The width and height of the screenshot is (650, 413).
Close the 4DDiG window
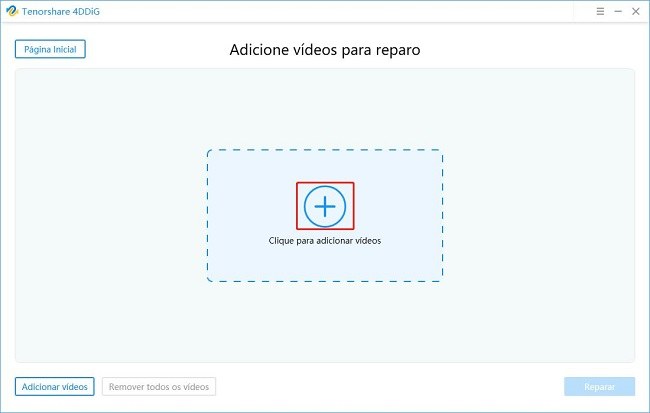(x=635, y=12)
